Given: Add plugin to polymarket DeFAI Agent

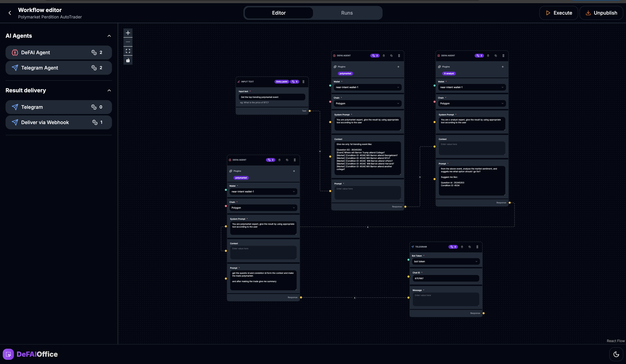Looking at the screenshot, I should pyautogui.click(x=398, y=67).
